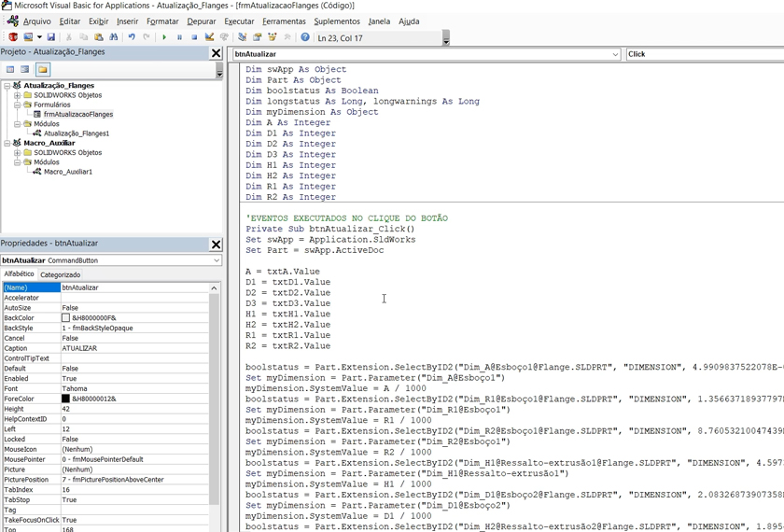Run the macro with the play icon

(x=164, y=37)
